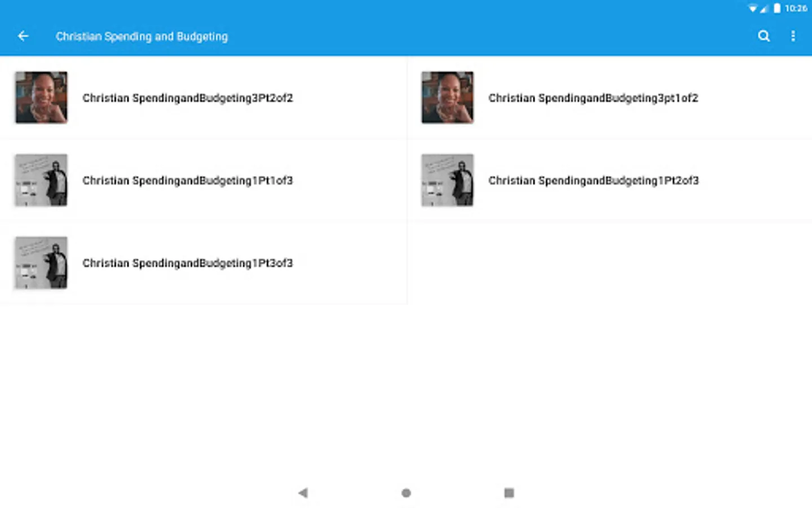Tap the Android back navigation triangle

(303, 493)
